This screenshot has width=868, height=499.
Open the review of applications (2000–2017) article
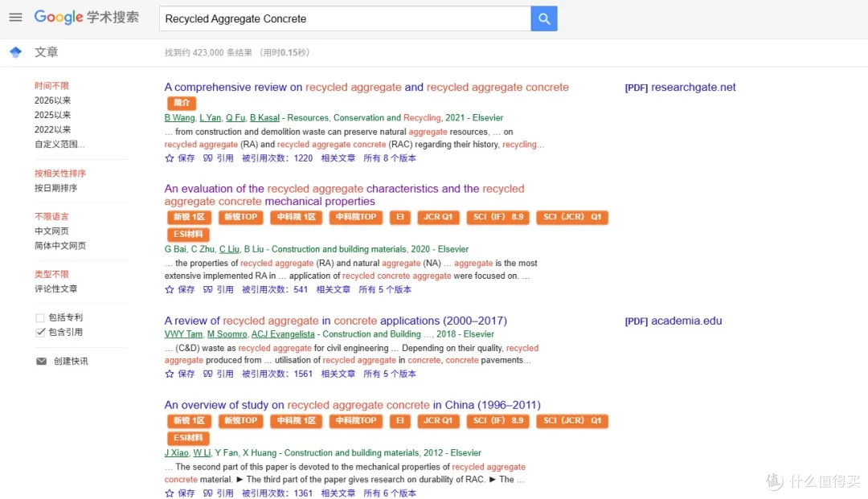tap(335, 321)
